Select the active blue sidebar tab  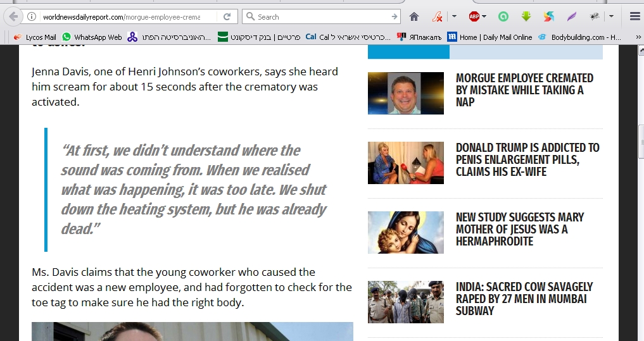408,52
